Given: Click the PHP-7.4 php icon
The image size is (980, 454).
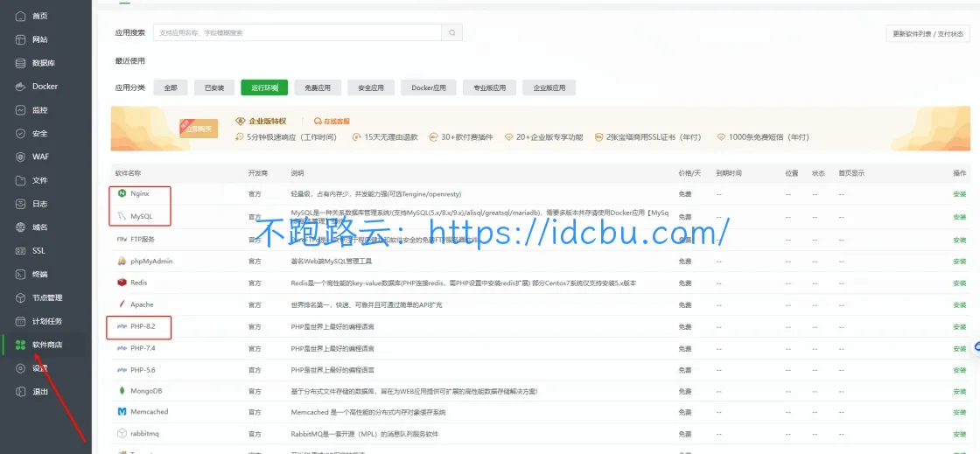Looking at the screenshot, I should pos(122,348).
